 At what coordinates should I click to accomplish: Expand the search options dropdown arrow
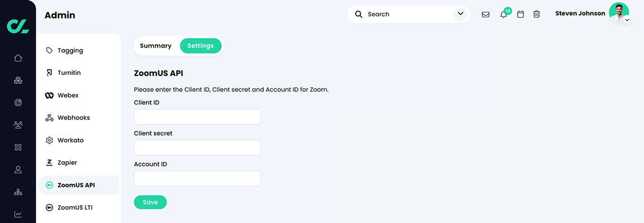pos(461,14)
